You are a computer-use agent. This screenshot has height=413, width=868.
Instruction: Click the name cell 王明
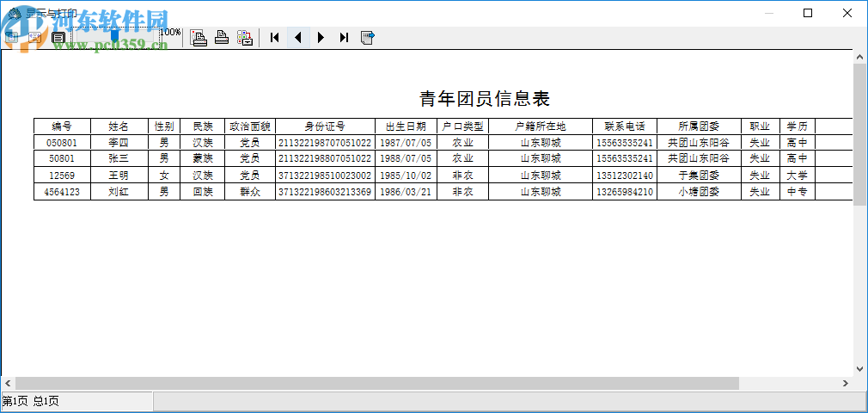(x=119, y=176)
